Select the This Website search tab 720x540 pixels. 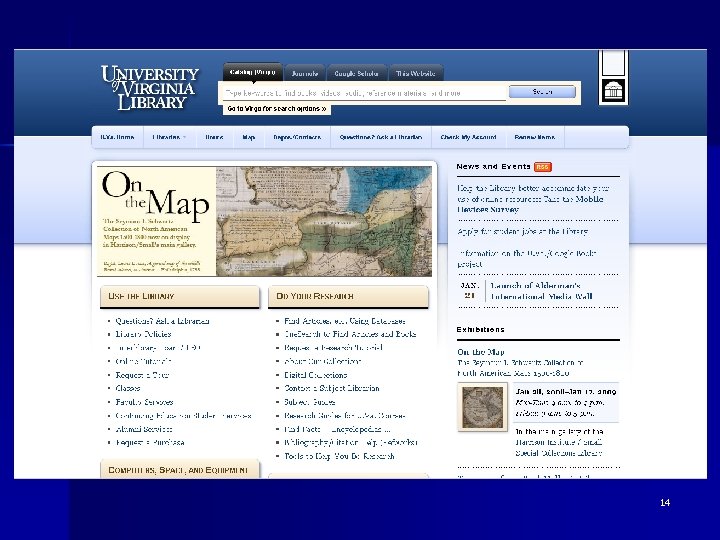[x=416, y=73]
